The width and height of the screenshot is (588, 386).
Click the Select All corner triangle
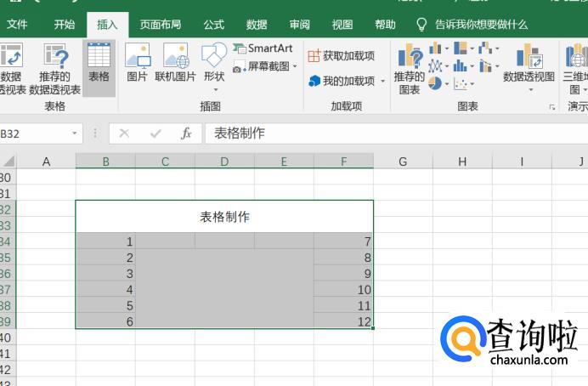(x=8, y=161)
